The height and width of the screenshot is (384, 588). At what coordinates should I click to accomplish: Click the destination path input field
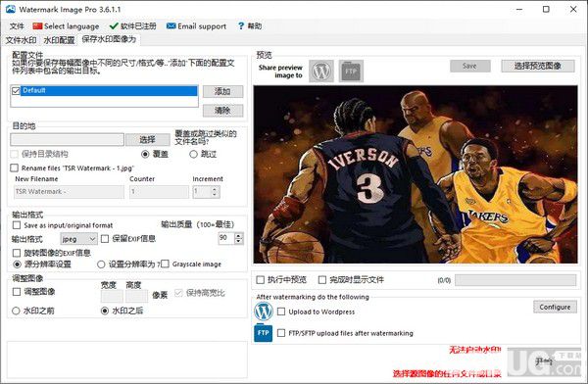click(67, 140)
